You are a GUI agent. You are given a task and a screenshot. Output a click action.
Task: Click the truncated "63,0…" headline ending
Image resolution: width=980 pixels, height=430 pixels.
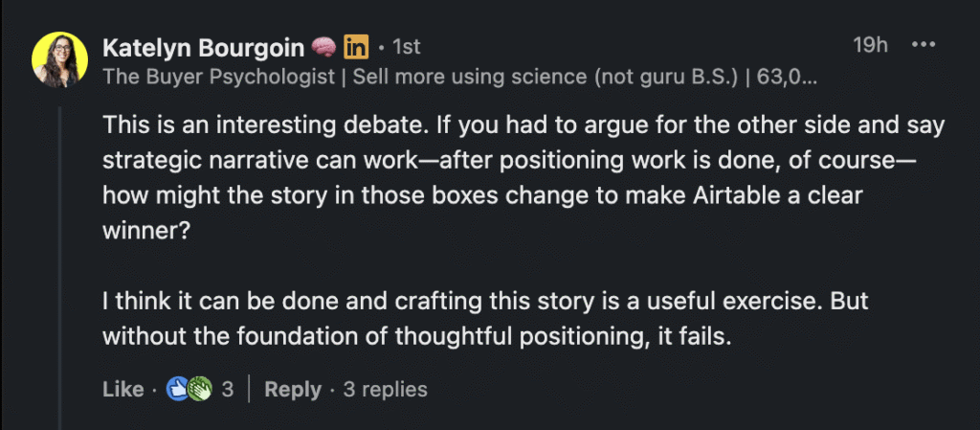(x=787, y=77)
